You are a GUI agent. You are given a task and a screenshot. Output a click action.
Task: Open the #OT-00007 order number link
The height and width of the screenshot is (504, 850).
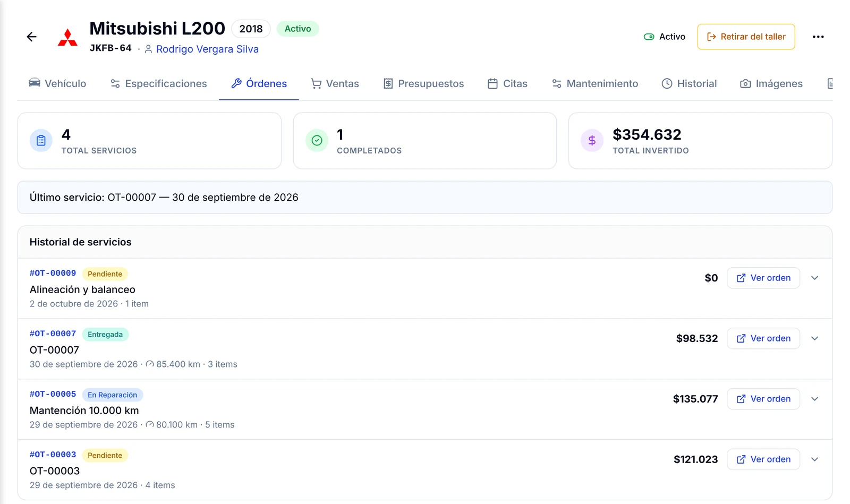coord(53,334)
